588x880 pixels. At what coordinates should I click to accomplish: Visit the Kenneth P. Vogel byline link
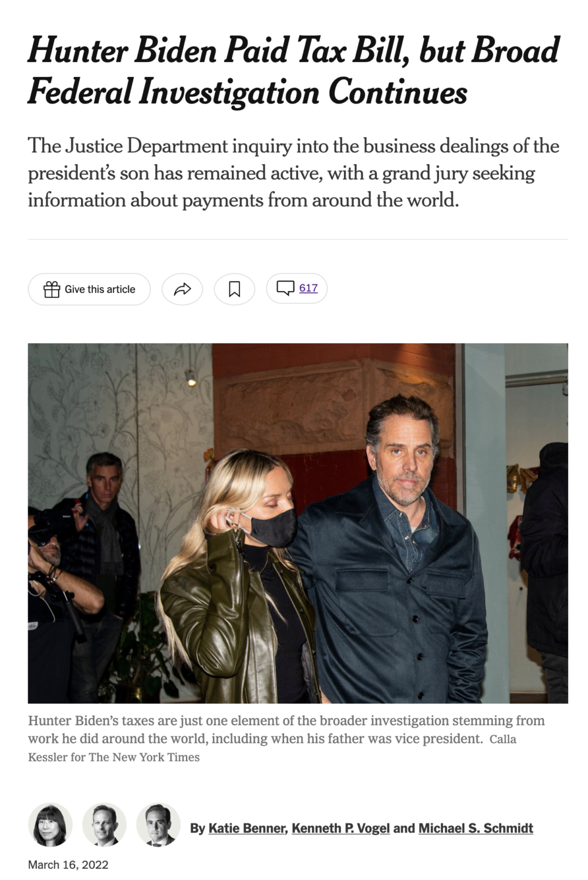coord(340,828)
